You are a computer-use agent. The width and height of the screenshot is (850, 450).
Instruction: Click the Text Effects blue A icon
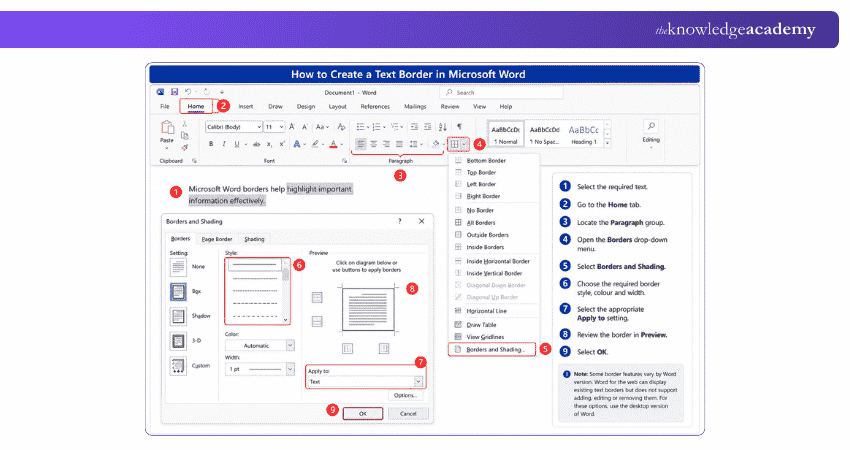tap(297, 144)
